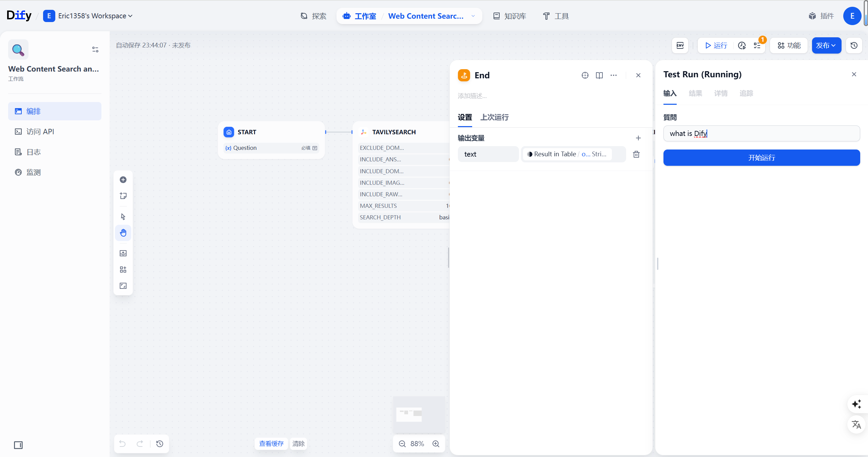
Task: Zoom in the canvas
Action: pos(436,444)
